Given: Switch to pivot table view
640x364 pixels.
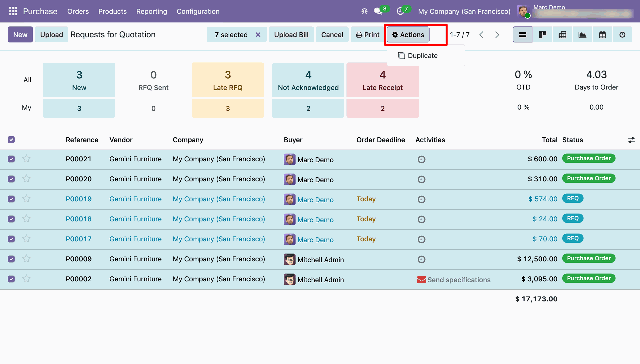Looking at the screenshot, I should [x=562, y=35].
